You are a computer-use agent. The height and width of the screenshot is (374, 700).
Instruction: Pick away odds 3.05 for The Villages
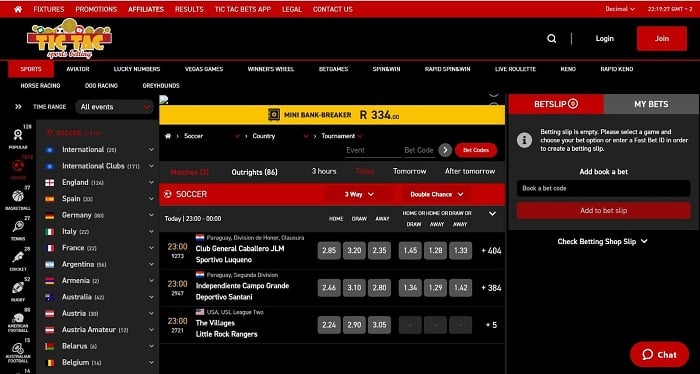click(x=379, y=325)
